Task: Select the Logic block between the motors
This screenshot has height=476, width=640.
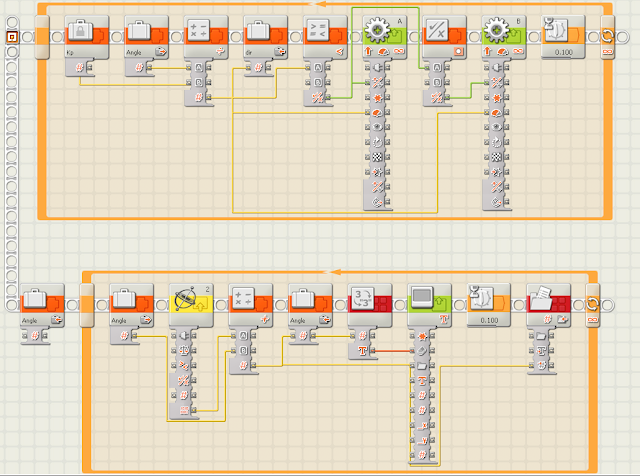Action: [x=444, y=38]
